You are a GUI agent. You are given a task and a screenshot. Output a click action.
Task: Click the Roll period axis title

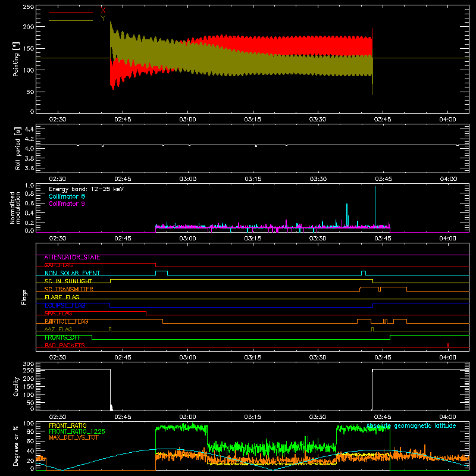pyautogui.click(x=18, y=148)
